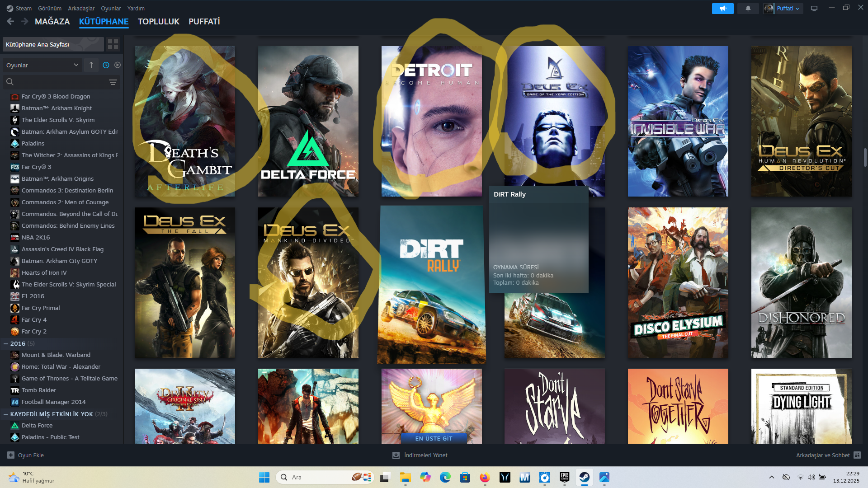Switch to the MAĞAZA tab
868x488 pixels.
tap(52, 21)
